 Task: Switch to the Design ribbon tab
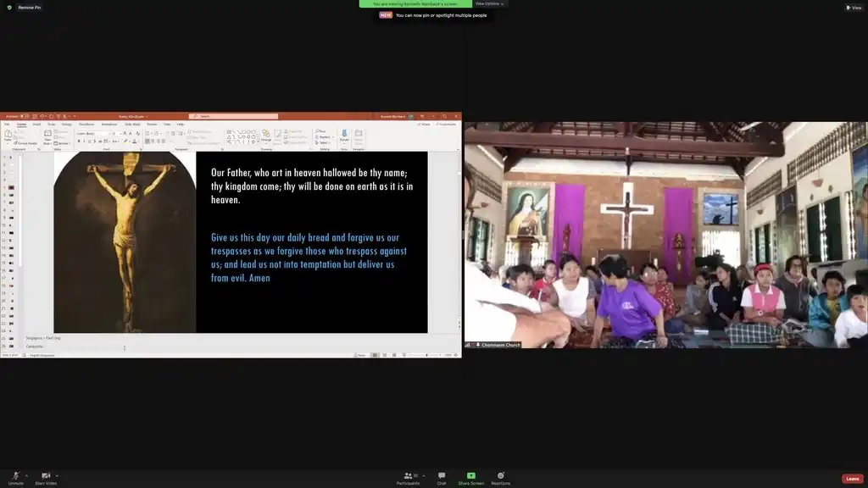point(66,125)
